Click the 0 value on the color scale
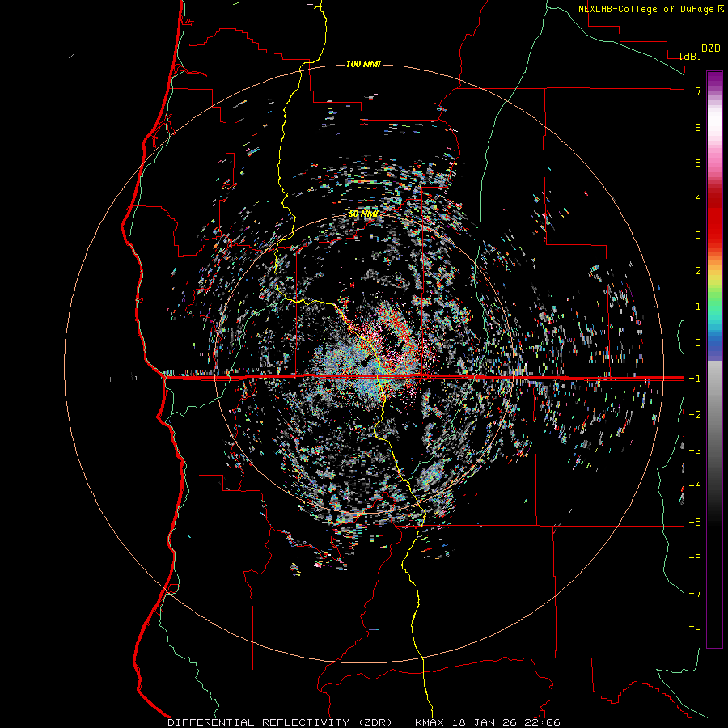728x728 pixels. click(x=698, y=343)
